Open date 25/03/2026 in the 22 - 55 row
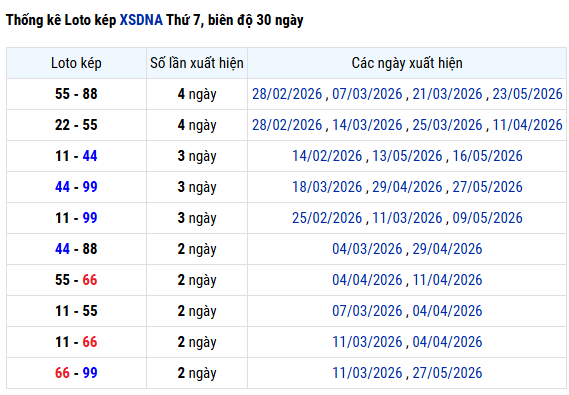 [x=447, y=125]
